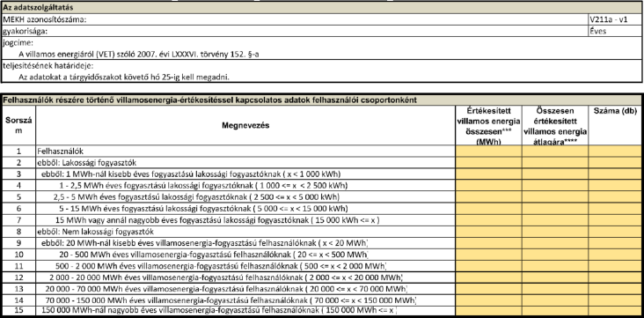Image resolution: width=644 pixels, height=318 pixels.
Task: Click '15 MWh vagy annál nagyobb' row
Action: [245, 220]
